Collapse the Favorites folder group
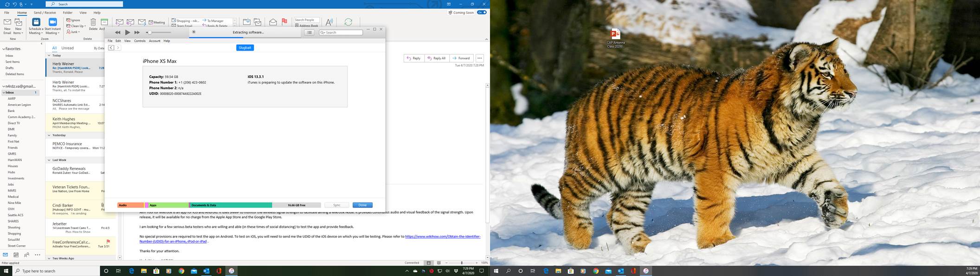This screenshot has height=276, width=980. point(4,49)
